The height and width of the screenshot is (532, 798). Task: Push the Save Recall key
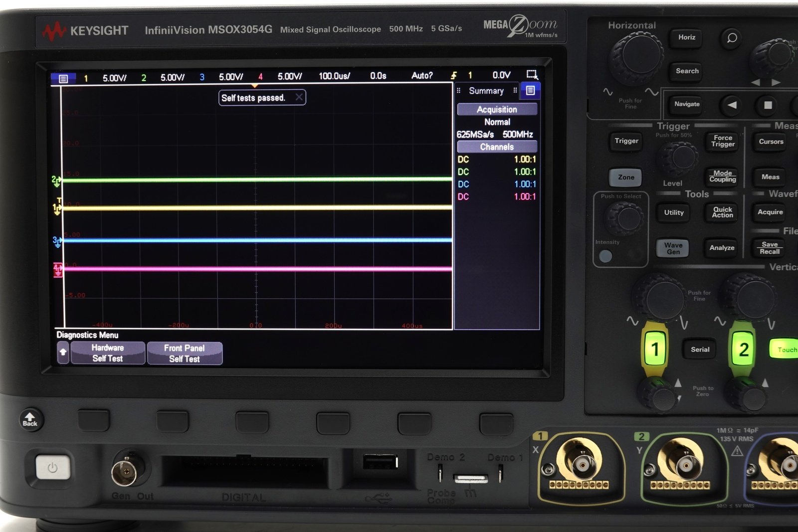(x=769, y=248)
